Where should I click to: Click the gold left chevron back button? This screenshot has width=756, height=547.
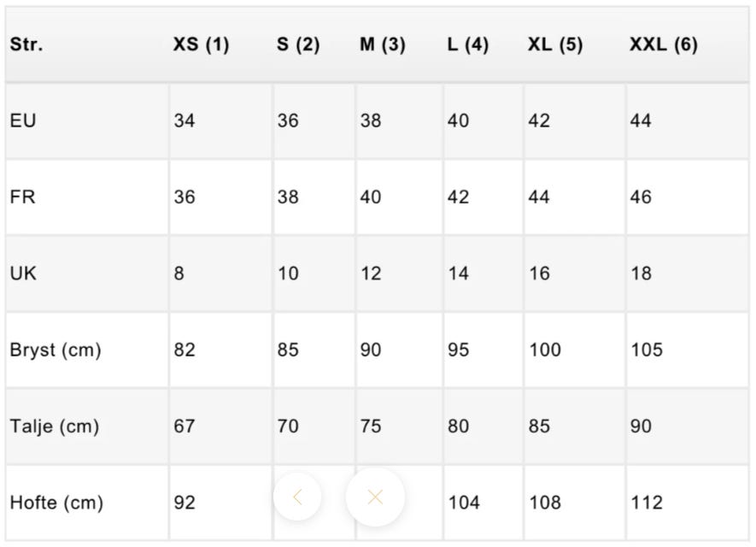coord(297,497)
